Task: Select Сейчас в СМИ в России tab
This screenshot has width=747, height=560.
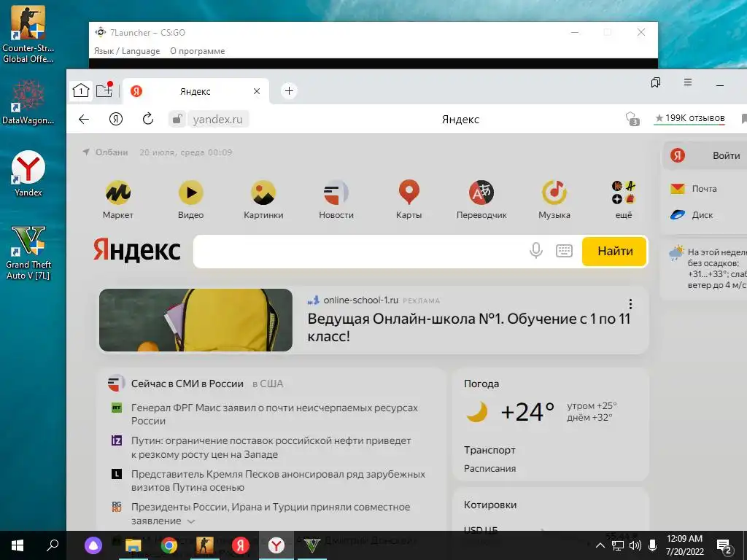Action: 187,384
